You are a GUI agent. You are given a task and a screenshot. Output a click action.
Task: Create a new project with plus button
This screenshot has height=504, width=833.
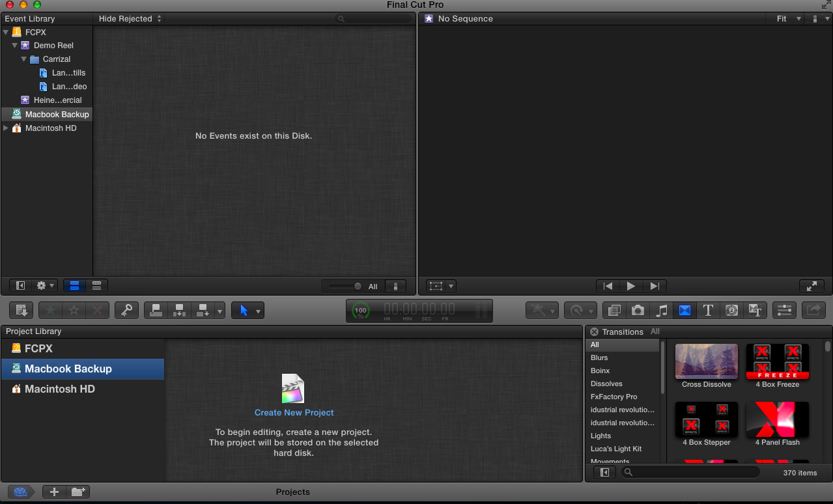point(54,492)
